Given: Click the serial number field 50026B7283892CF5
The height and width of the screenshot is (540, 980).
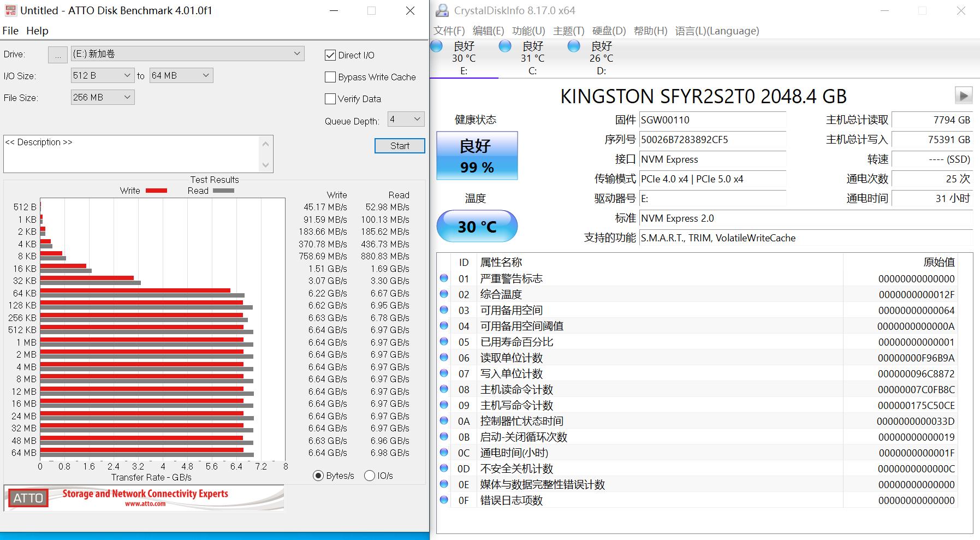Looking at the screenshot, I should [712, 139].
